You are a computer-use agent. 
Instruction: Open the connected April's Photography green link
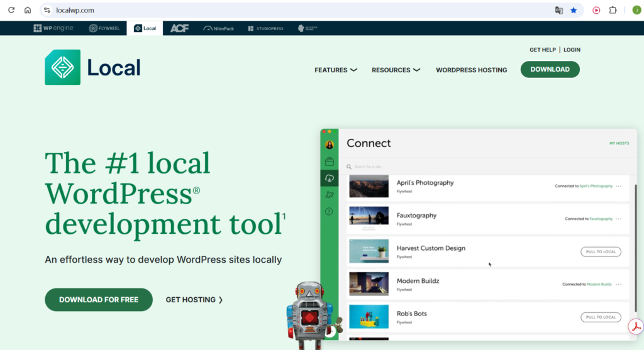click(x=596, y=186)
